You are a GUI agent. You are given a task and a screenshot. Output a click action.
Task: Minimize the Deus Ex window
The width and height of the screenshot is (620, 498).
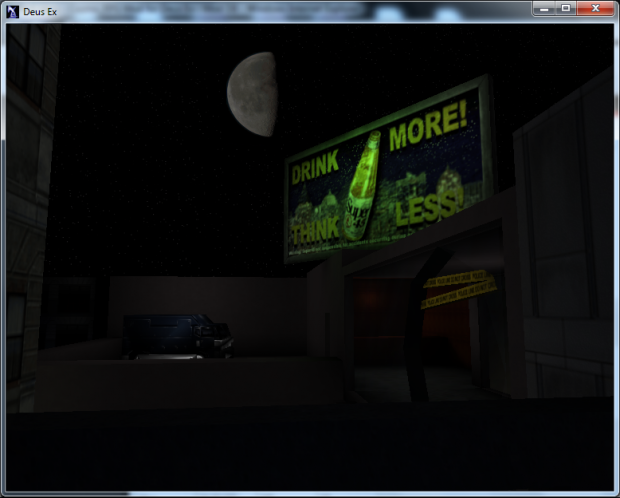(x=545, y=8)
